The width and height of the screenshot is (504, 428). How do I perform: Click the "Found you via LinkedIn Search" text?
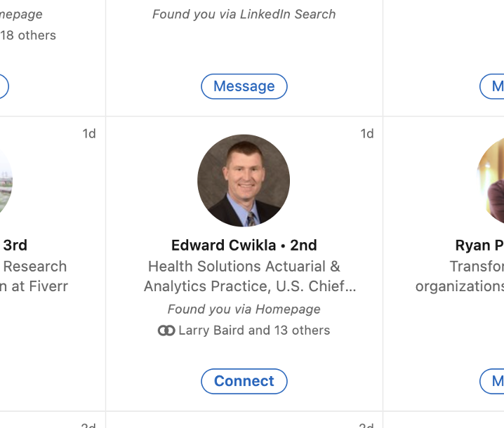pos(244,14)
